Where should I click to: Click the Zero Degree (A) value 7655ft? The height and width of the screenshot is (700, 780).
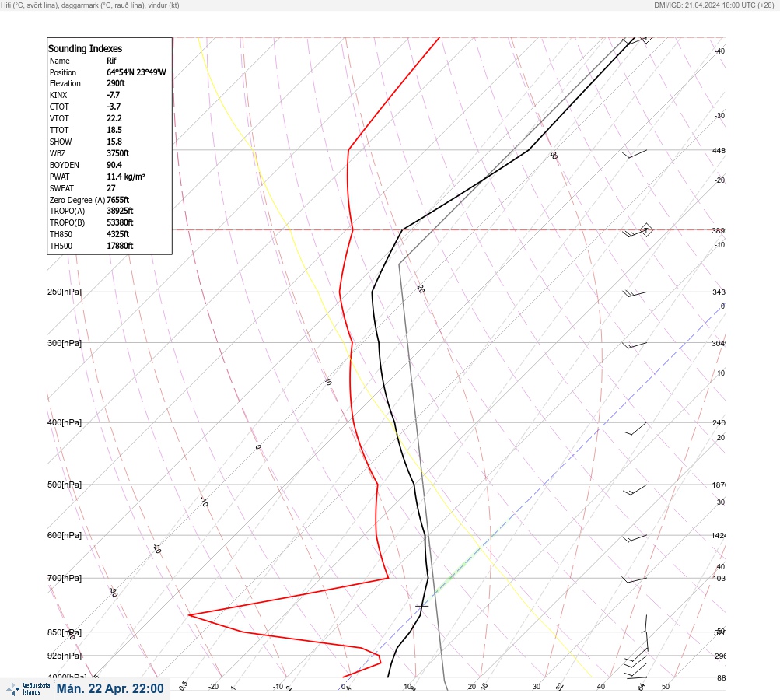(118, 200)
